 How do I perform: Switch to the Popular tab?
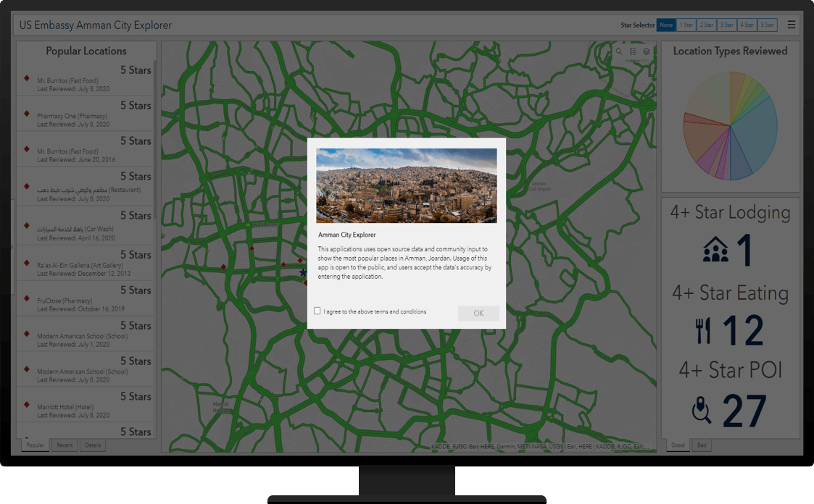[x=36, y=445]
